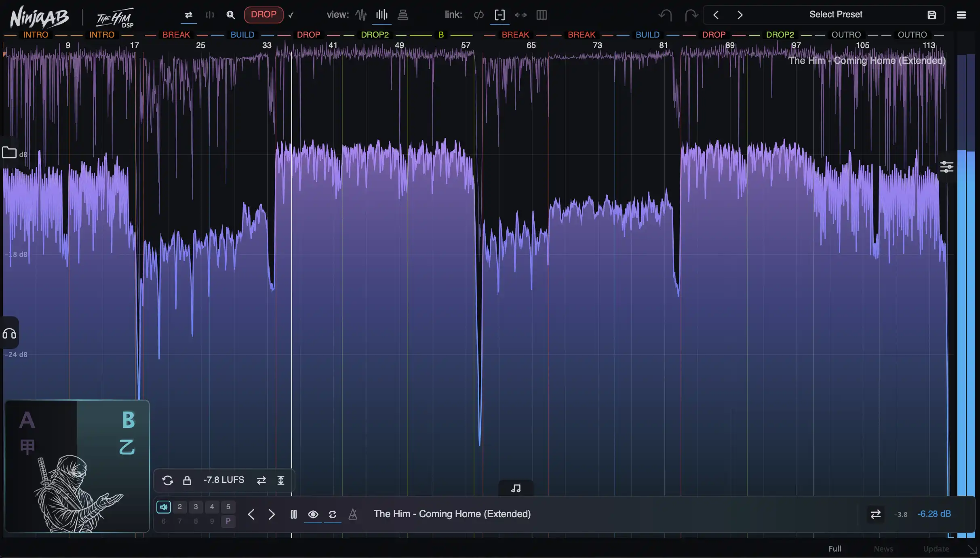Click The Him DSP logo
980x558 pixels.
(115, 18)
